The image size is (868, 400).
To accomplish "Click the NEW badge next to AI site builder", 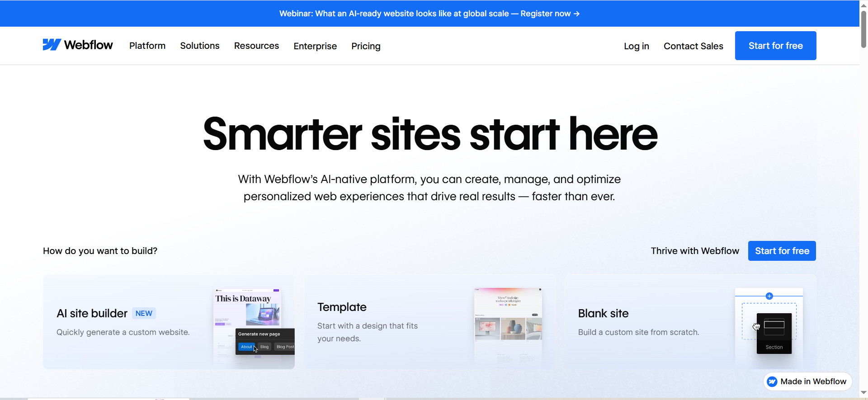I will click(x=144, y=313).
